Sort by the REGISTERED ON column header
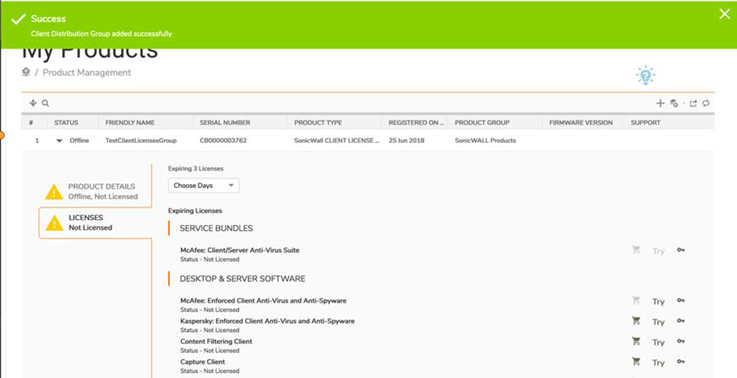The image size is (737, 378). click(x=416, y=122)
